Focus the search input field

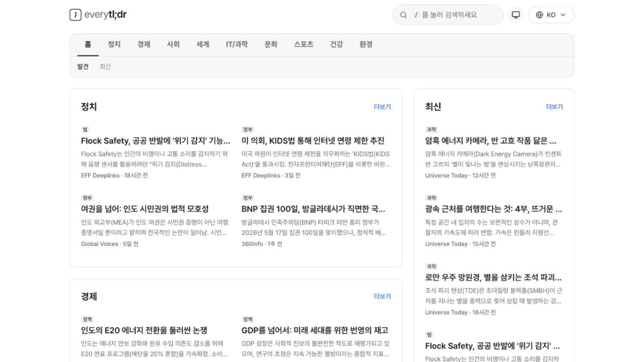coord(448,15)
